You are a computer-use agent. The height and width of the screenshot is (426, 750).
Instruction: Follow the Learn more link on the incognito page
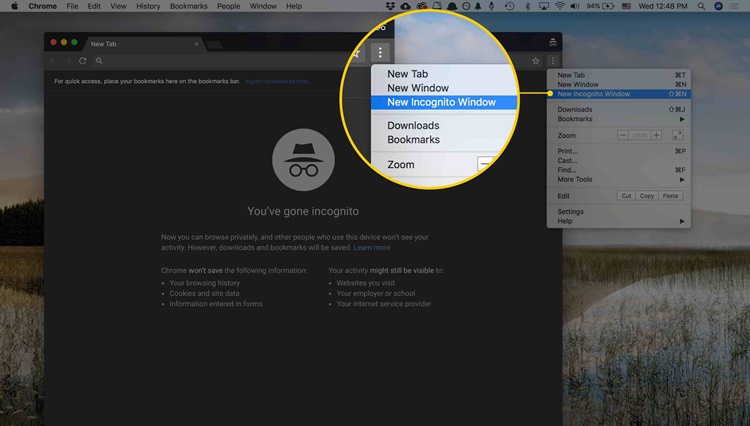372,248
